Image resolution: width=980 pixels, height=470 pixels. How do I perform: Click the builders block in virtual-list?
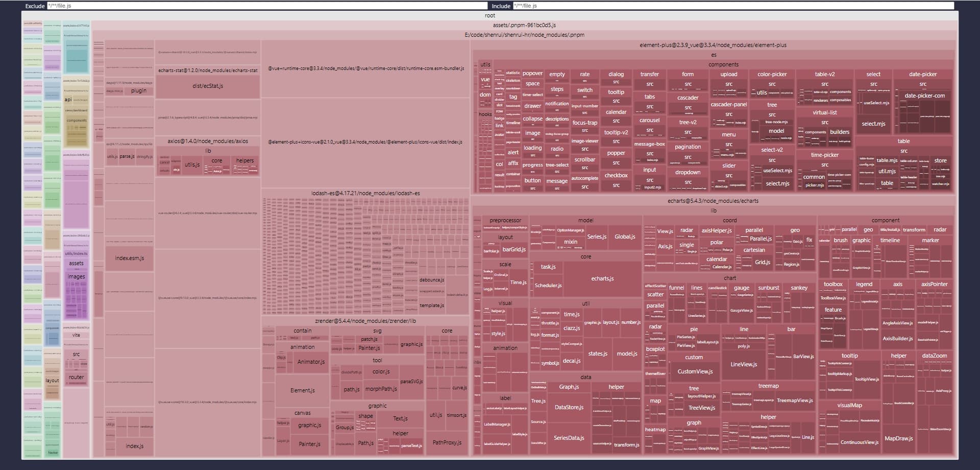[840, 132]
